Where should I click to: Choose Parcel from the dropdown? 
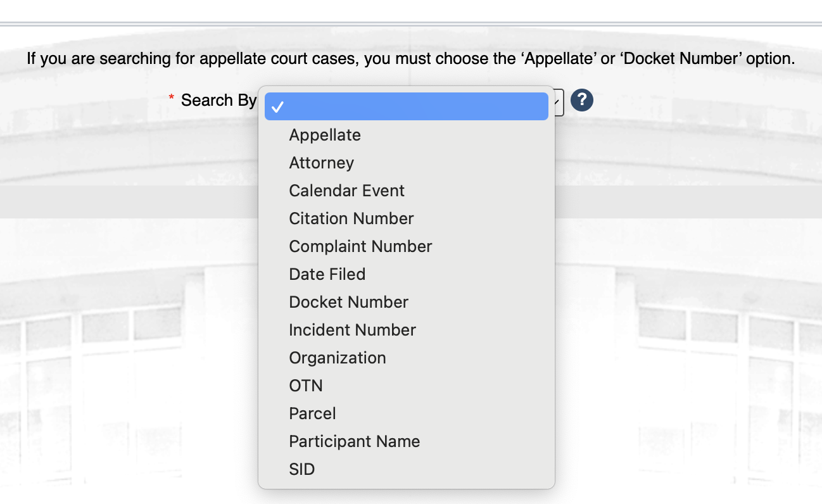click(312, 413)
